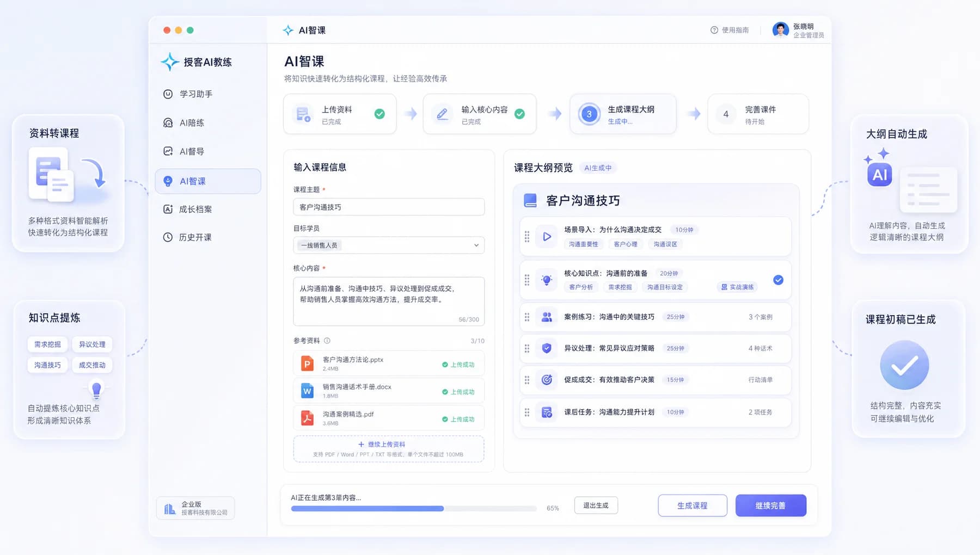Click the 张晓明 user avatar
This screenshot has height=555, width=980.
(x=780, y=30)
